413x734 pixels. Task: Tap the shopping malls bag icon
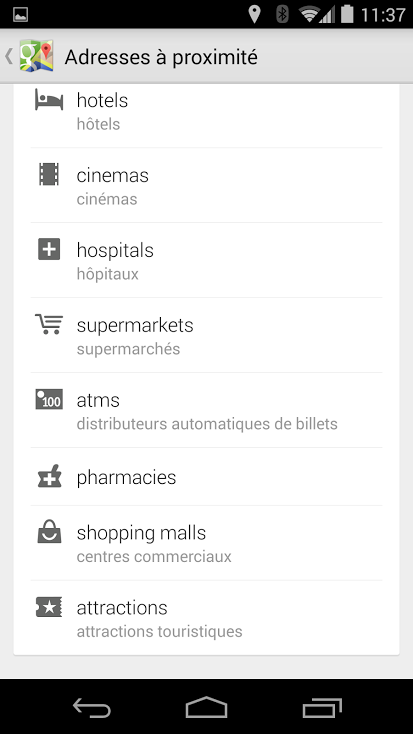pyautogui.click(x=49, y=532)
